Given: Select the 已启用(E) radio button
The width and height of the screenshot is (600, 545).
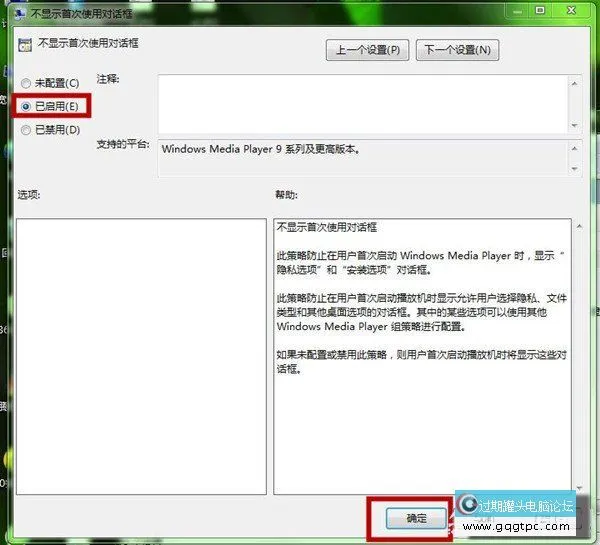Looking at the screenshot, I should tap(26, 105).
